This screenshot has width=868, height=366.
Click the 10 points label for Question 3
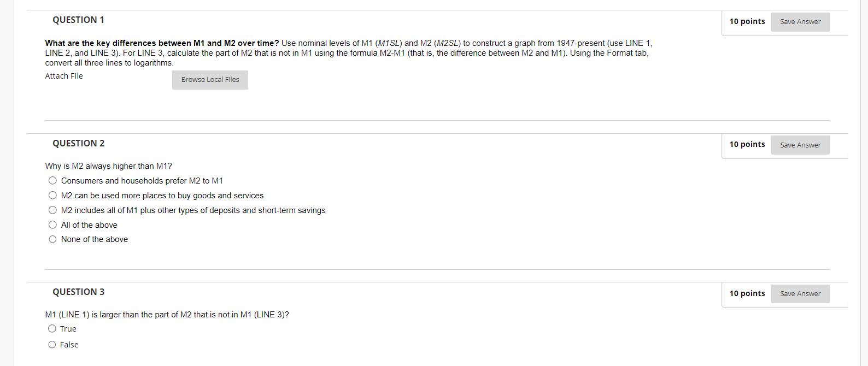point(747,293)
